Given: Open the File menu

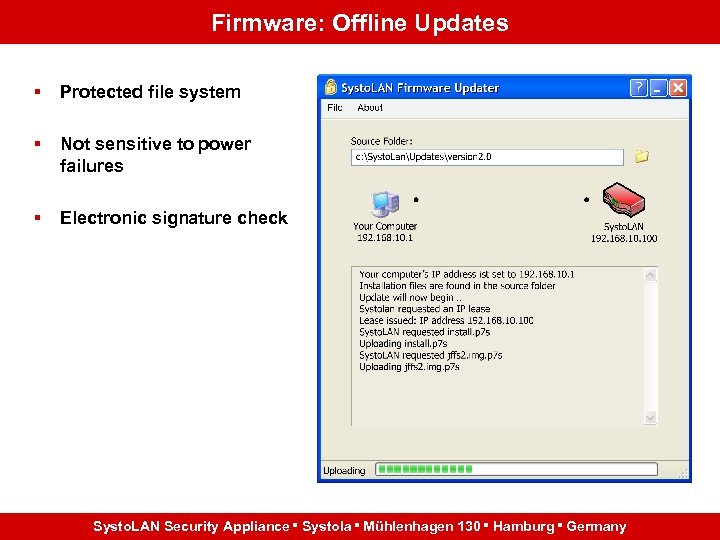Looking at the screenshot, I should [x=334, y=107].
